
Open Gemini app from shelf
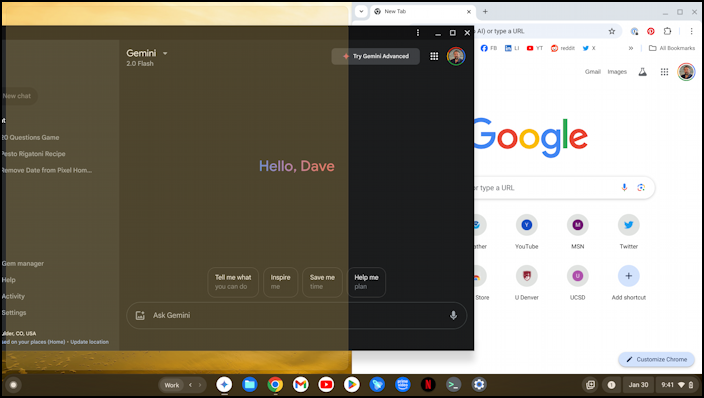point(224,385)
